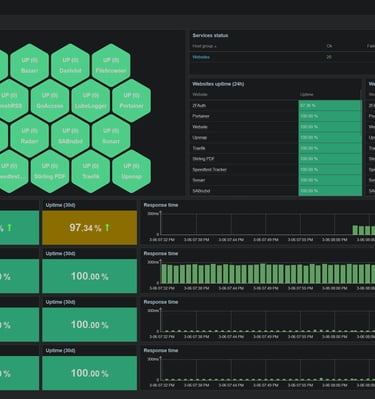
Task: Sort table by Host group column header
Action: coord(204,46)
